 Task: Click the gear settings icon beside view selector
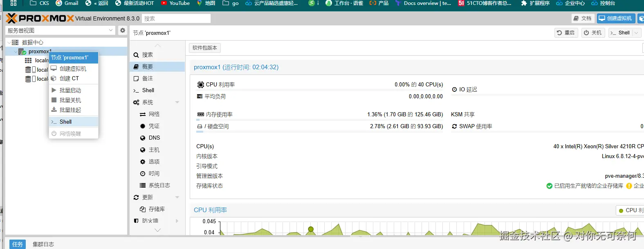[x=122, y=30]
